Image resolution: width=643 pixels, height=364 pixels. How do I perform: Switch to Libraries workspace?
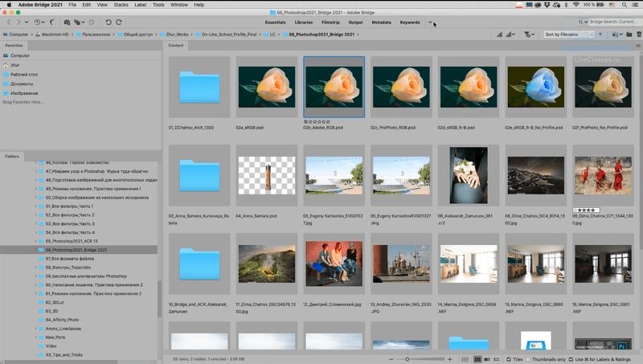click(x=304, y=22)
